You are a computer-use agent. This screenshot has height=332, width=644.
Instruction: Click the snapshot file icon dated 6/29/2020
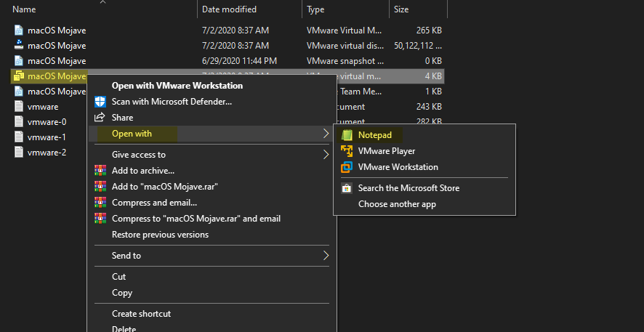coord(19,61)
